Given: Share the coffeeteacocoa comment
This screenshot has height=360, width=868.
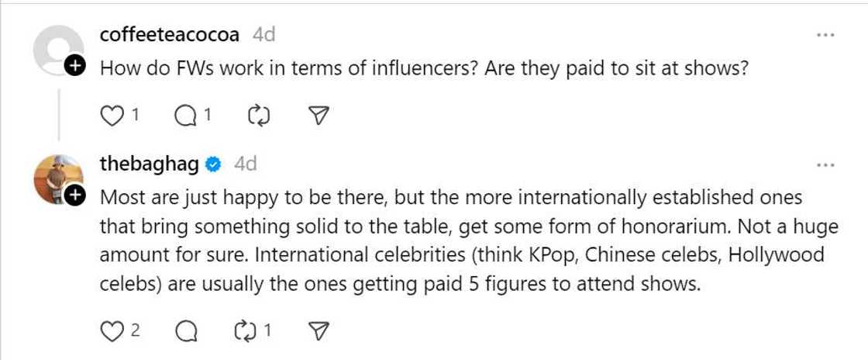Looking at the screenshot, I should (319, 116).
